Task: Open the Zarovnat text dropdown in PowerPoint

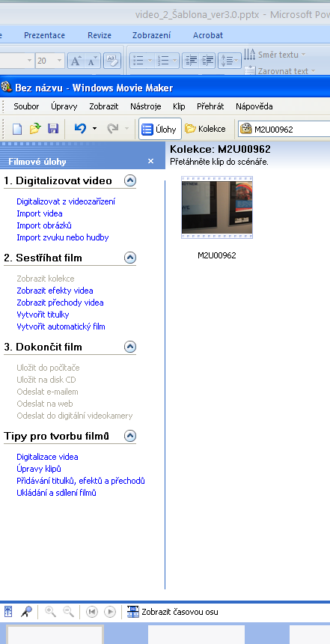Action: 280,70
